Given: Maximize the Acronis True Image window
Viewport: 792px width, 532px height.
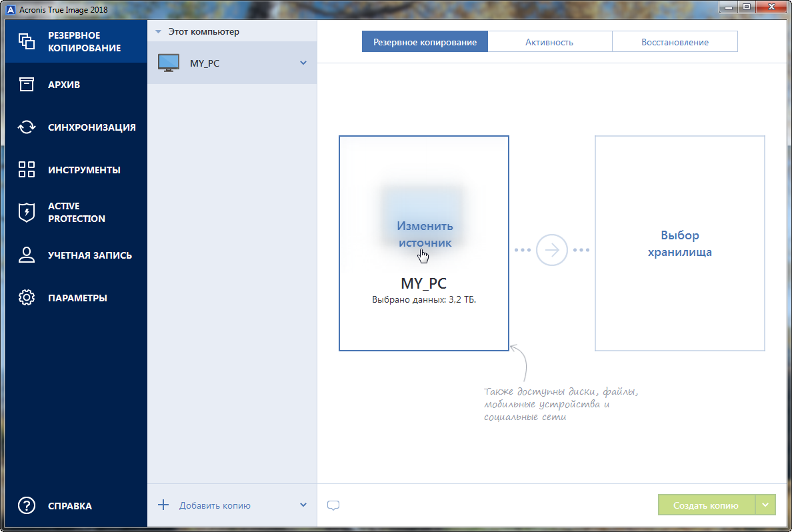Looking at the screenshot, I should pyautogui.click(x=746, y=7).
